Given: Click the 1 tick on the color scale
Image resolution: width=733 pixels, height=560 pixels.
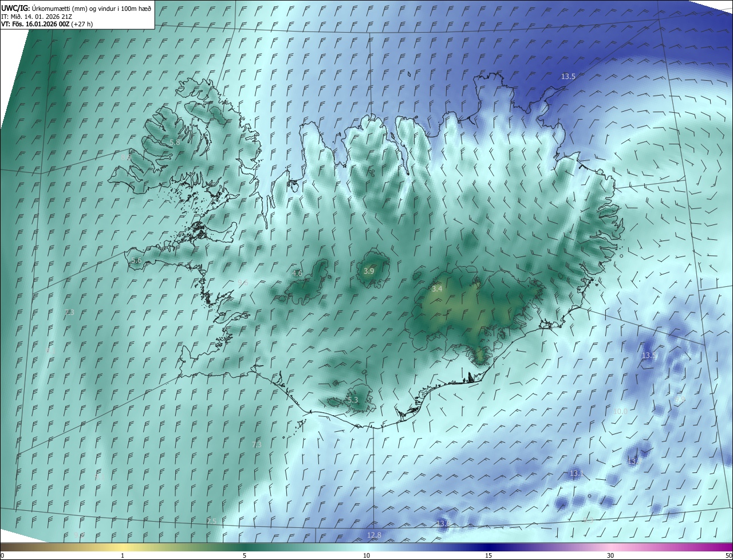Looking at the screenshot, I should click(x=123, y=555).
